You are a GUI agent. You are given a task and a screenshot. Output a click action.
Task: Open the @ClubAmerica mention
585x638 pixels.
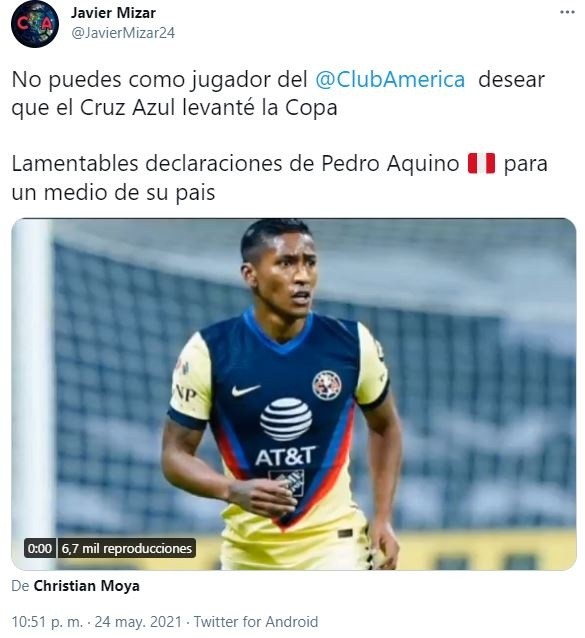(390, 79)
